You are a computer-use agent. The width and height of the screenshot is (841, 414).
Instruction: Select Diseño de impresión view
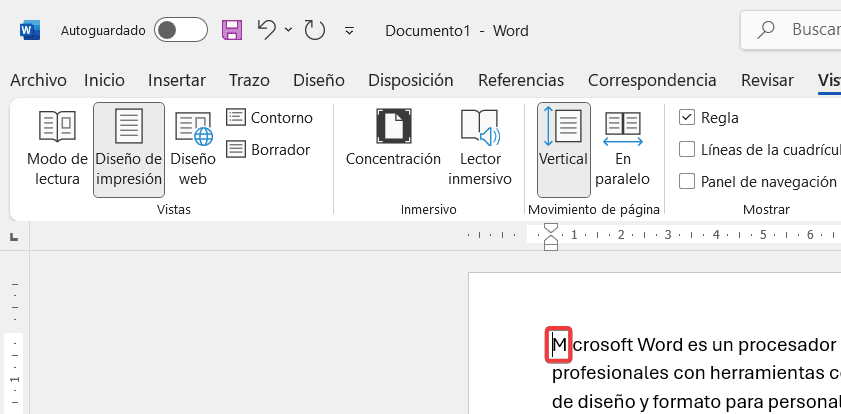(x=129, y=150)
